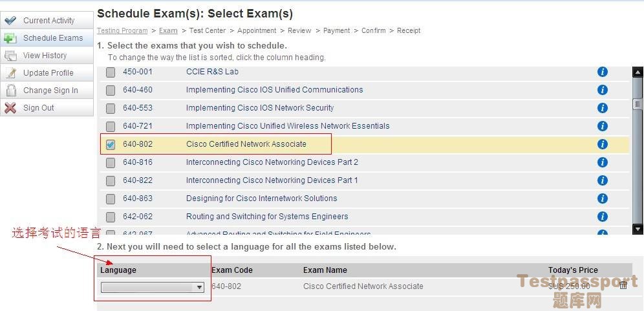Open Schedule Exams in the sidebar
Image resolution: width=644 pixels, height=311 pixels.
pyautogui.click(x=47, y=38)
